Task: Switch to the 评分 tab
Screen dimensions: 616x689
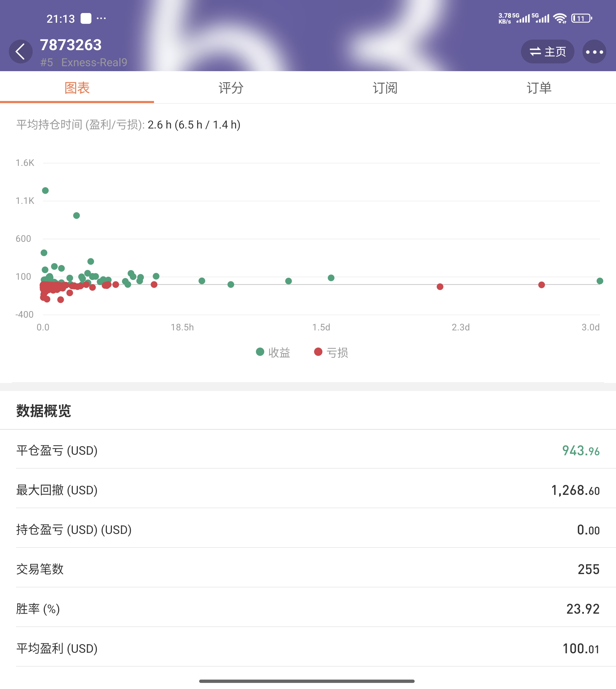Action: click(231, 88)
